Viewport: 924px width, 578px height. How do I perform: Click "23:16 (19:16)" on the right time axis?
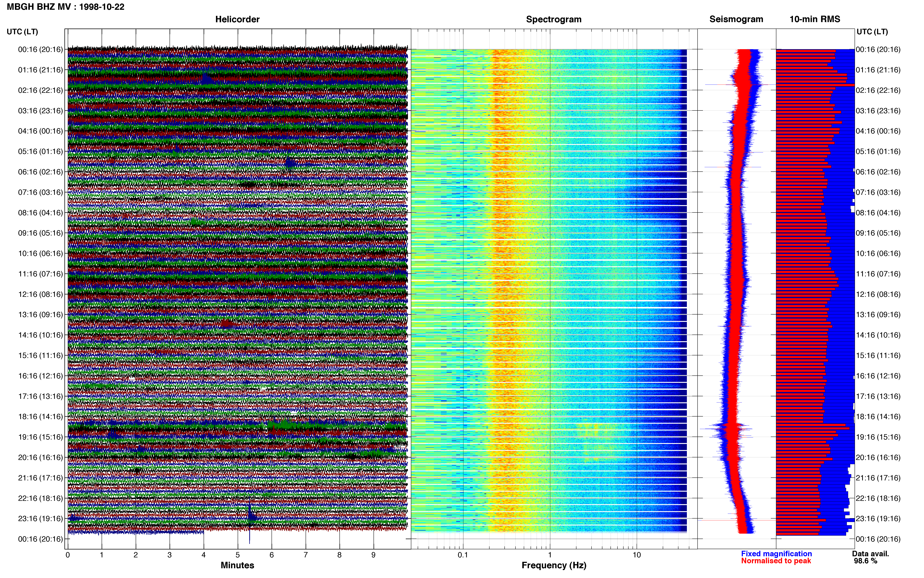[x=878, y=518]
